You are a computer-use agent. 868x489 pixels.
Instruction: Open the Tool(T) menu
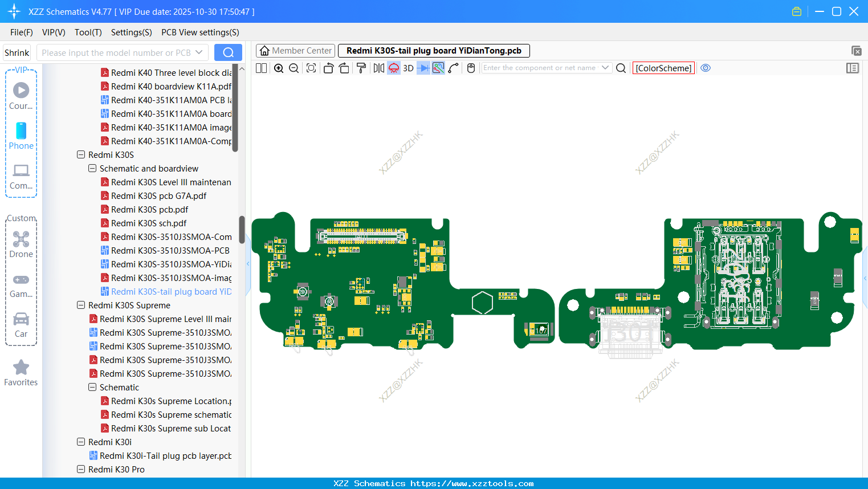pos(88,32)
